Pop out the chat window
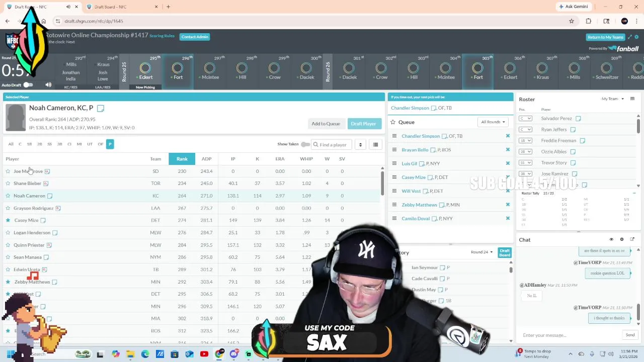Viewport: 644px width, 362px height. tap(632, 239)
